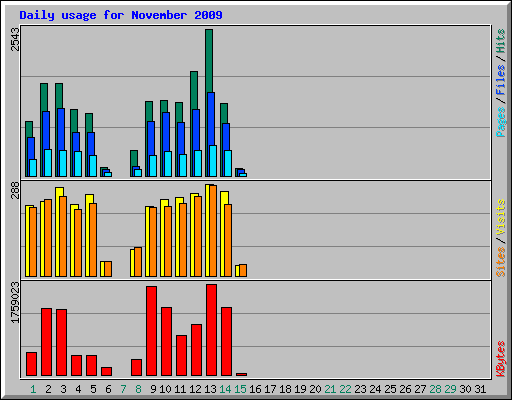The height and width of the screenshot is (400, 512).
Task: Click the blue Files bar for day 3
Action: pyautogui.click(x=61, y=129)
